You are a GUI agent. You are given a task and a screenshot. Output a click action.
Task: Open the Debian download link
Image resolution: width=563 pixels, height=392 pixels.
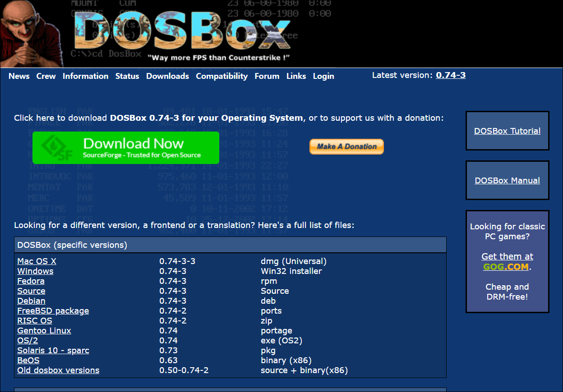(31, 301)
